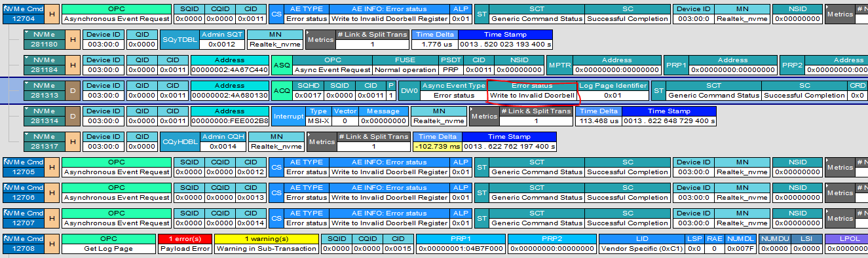Click Log Page Identifier value 0x01
This screenshot has height=258, width=868.
[613, 96]
